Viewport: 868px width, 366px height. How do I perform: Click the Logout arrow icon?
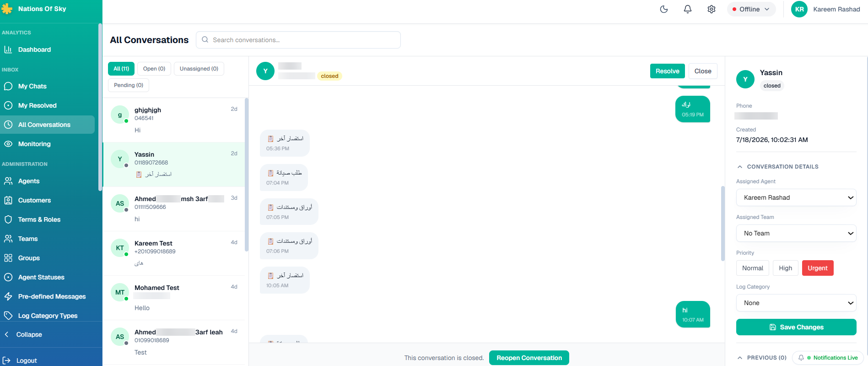pos(6,361)
